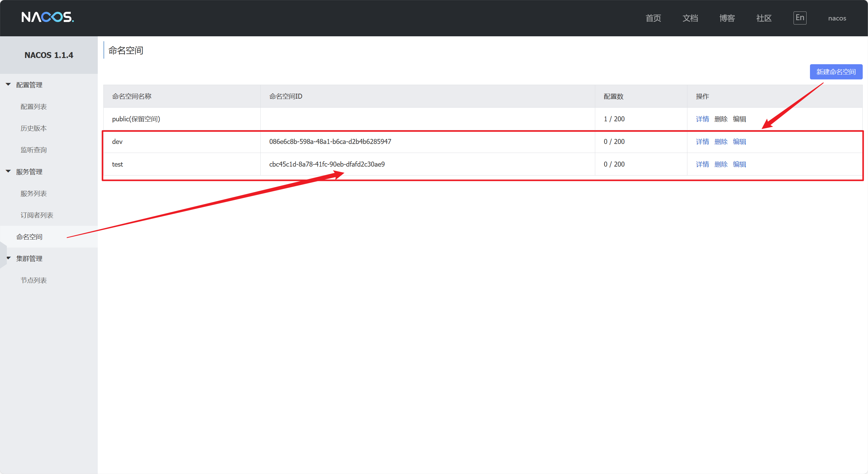View 详情 for the dev namespace
This screenshot has width=868, height=474.
703,141
